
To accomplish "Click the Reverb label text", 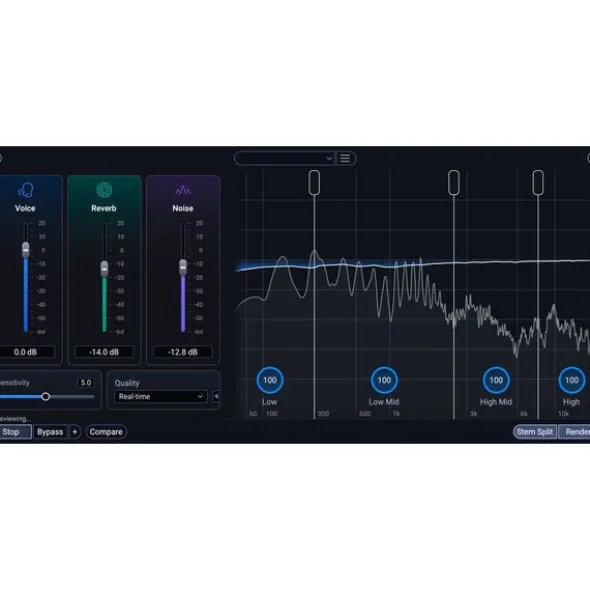I will 104,208.
